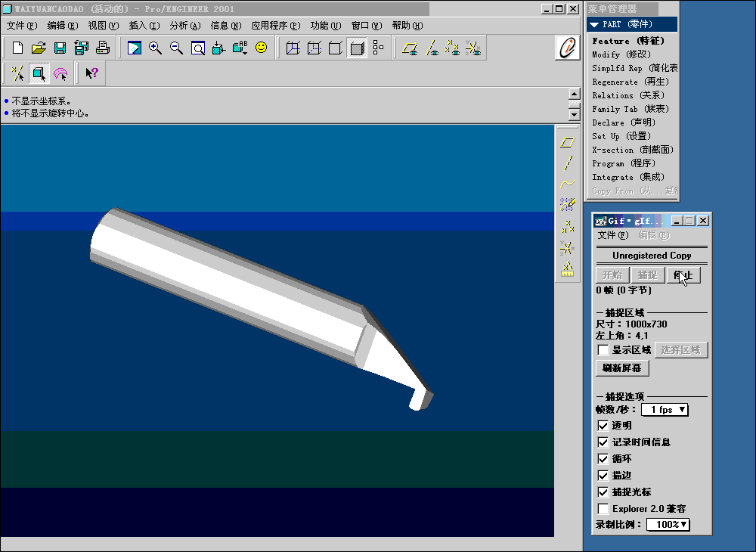Switch to hidden line display
Screen dimensions: 756x552
[x=314, y=48]
